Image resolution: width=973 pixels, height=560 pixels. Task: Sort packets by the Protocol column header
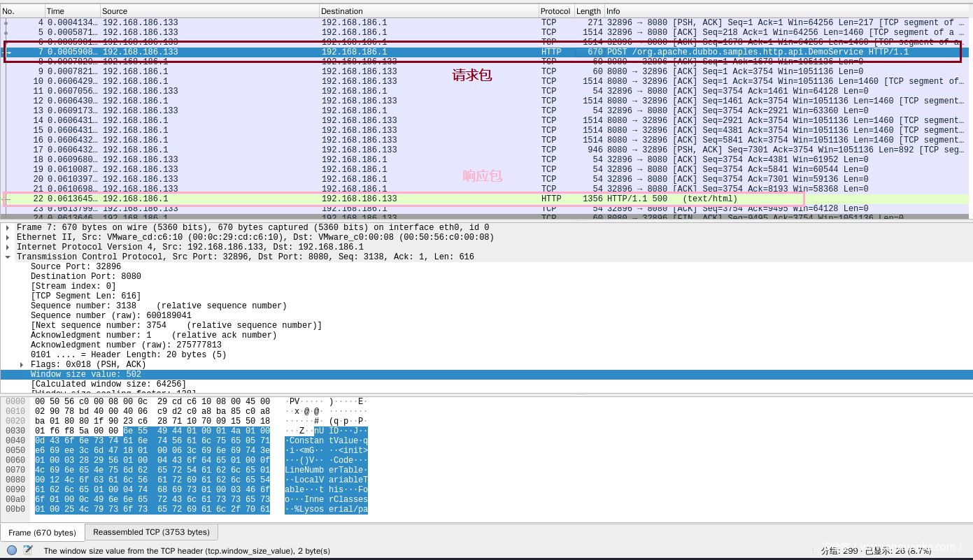pyautogui.click(x=555, y=11)
